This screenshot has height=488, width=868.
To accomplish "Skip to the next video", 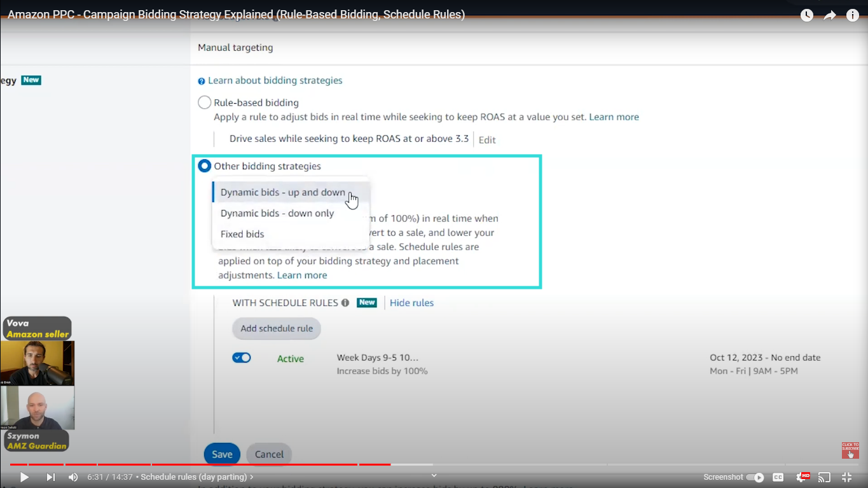I will click(50, 477).
